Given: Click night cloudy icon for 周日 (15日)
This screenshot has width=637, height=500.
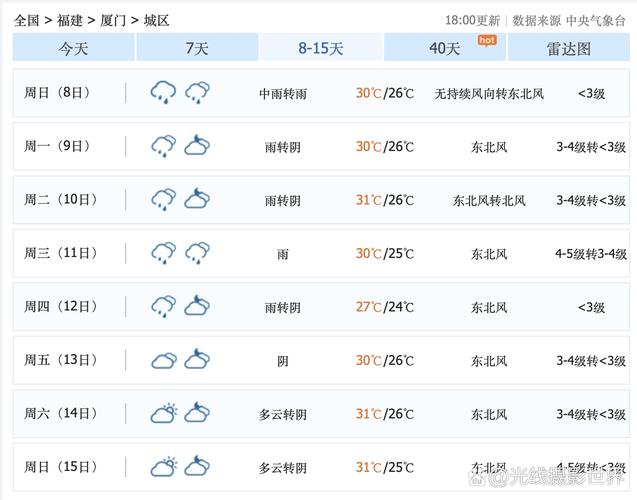Looking at the screenshot, I should pos(197,466).
